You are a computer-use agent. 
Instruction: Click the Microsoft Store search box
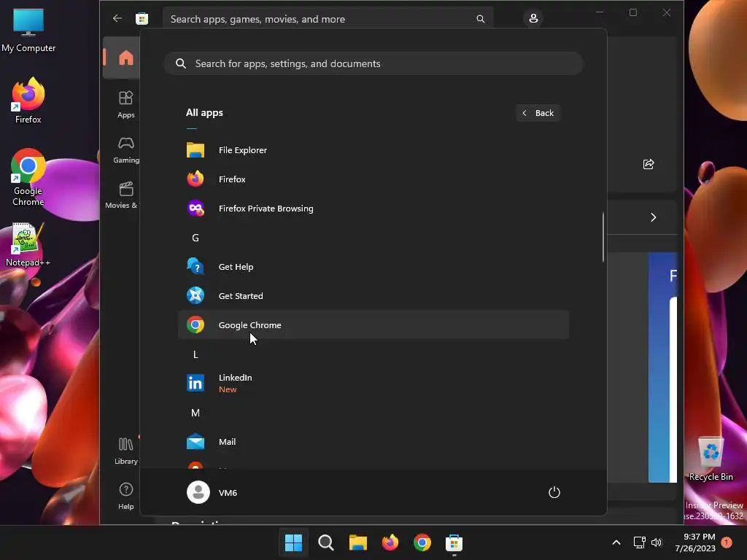click(328, 18)
